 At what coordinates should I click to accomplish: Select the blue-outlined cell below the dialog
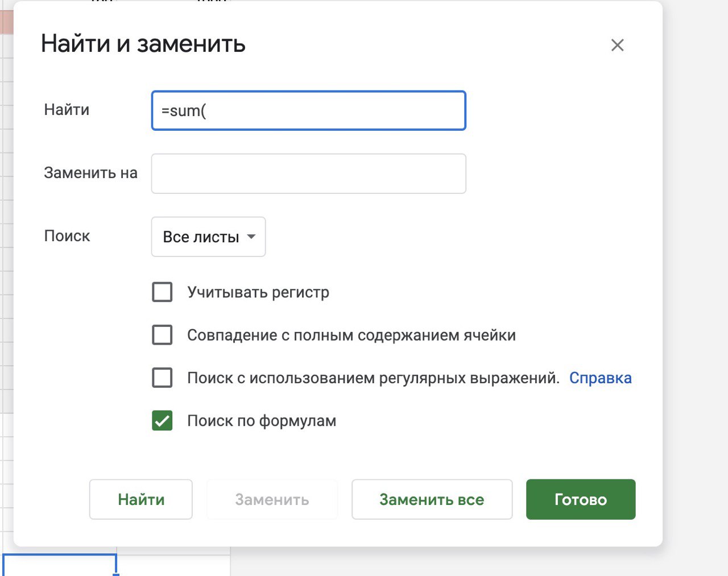[60, 565]
